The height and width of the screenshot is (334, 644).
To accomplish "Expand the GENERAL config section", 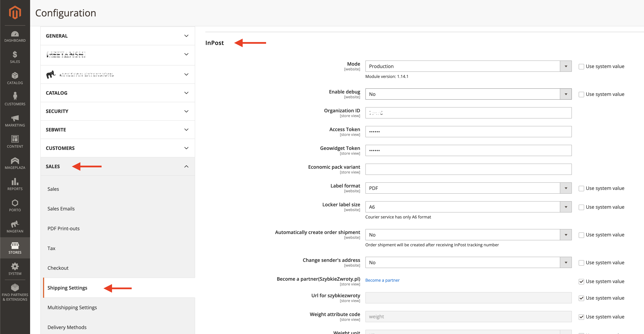I will tap(117, 36).
